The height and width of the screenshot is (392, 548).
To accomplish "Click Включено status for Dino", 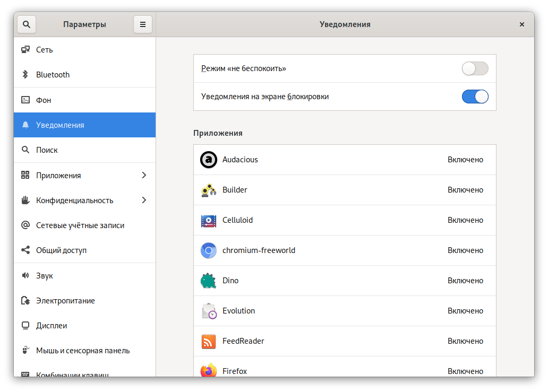I will coord(465,281).
